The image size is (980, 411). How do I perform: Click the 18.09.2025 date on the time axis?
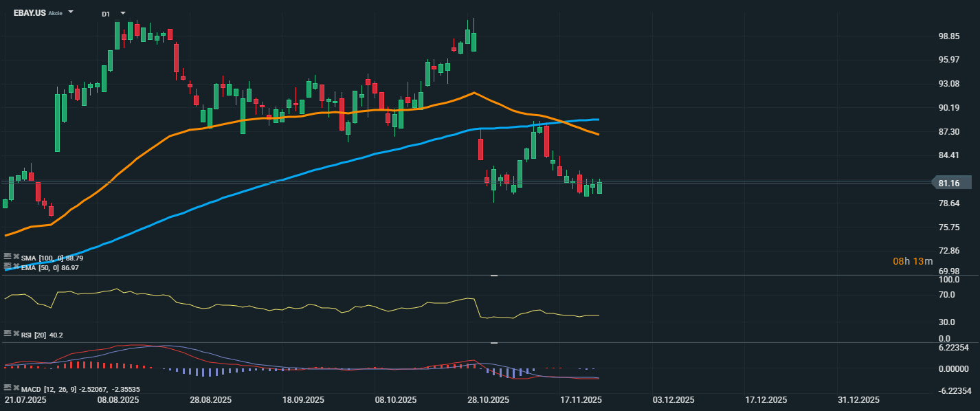click(303, 399)
